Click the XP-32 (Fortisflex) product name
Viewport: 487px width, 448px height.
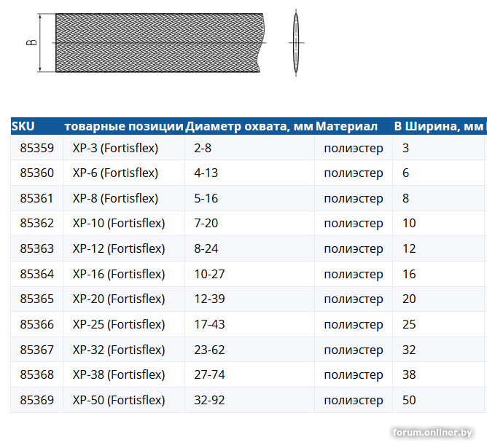point(119,350)
